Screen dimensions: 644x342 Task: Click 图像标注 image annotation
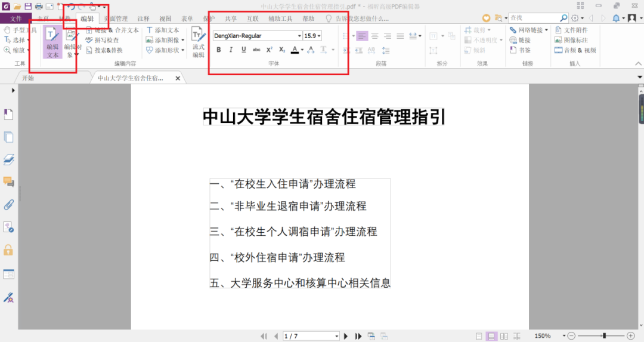tap(571, 40)
